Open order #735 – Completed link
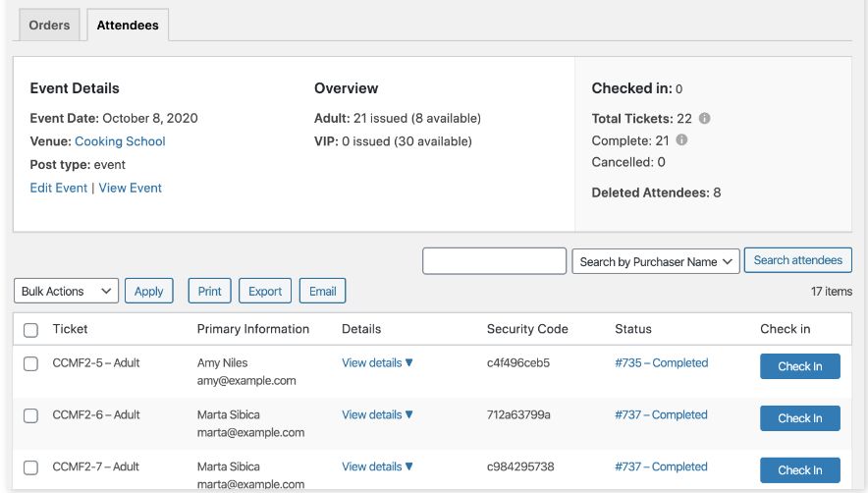 coord(661,362)
